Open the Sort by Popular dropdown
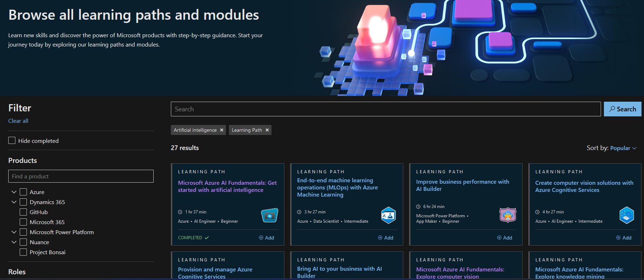 pos(623,148)
